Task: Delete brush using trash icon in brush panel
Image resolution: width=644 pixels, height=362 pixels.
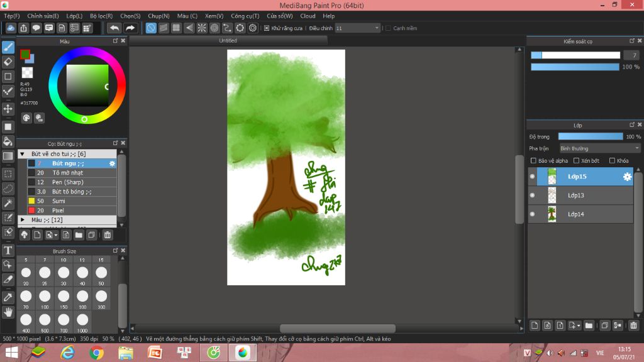Action: (107, 235)
